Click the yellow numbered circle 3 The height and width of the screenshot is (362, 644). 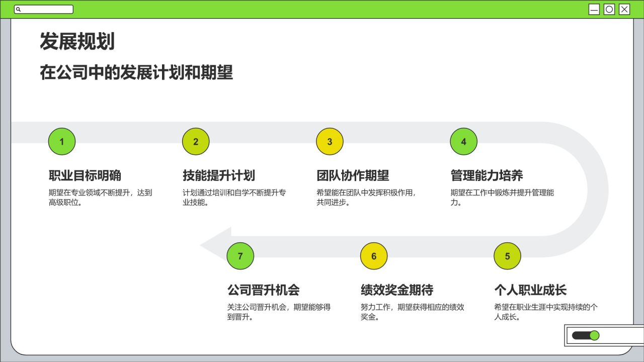(x=330, y=142)
